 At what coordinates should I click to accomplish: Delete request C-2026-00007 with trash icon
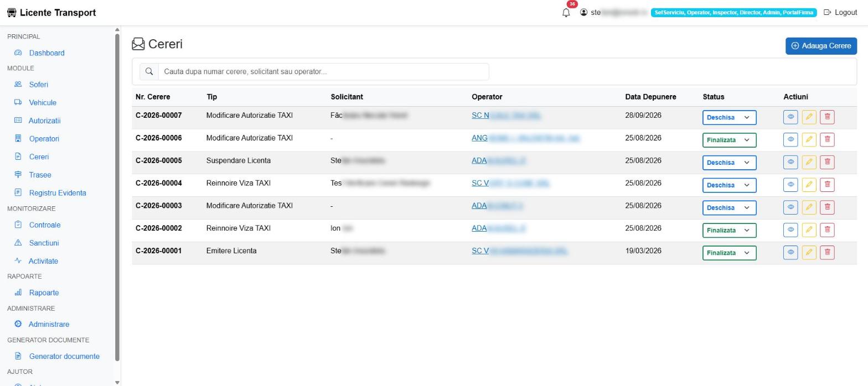(x=827, y=117)
